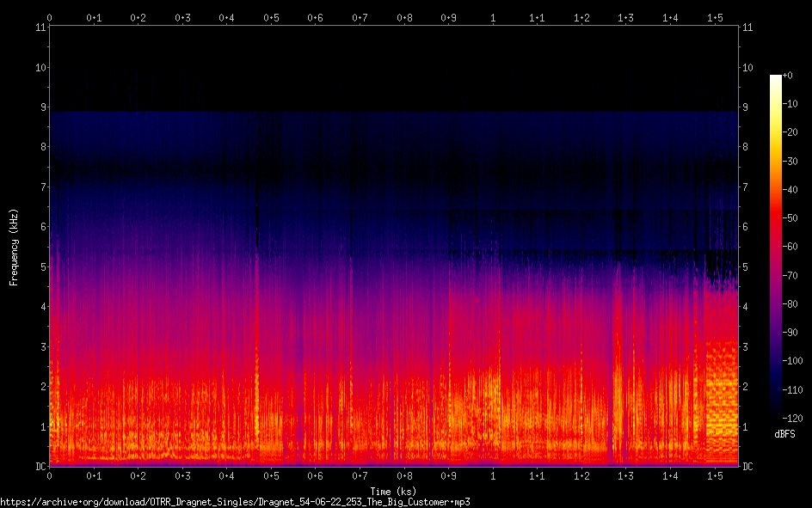Click the 9 label on right frequency axis
Screen dimensions: 812x508
[746, 107]
